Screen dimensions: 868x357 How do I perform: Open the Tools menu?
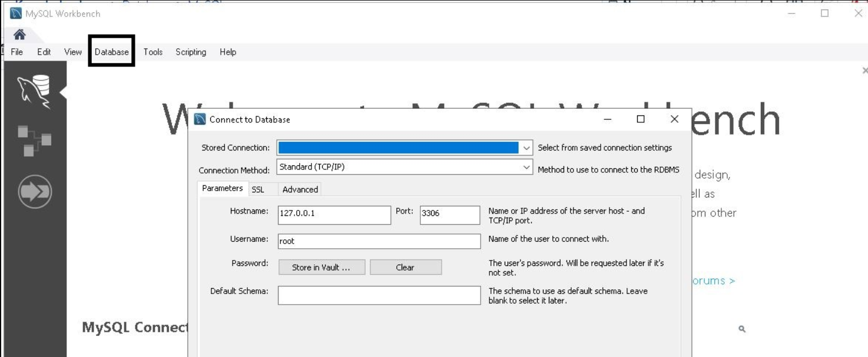[153, 52]
